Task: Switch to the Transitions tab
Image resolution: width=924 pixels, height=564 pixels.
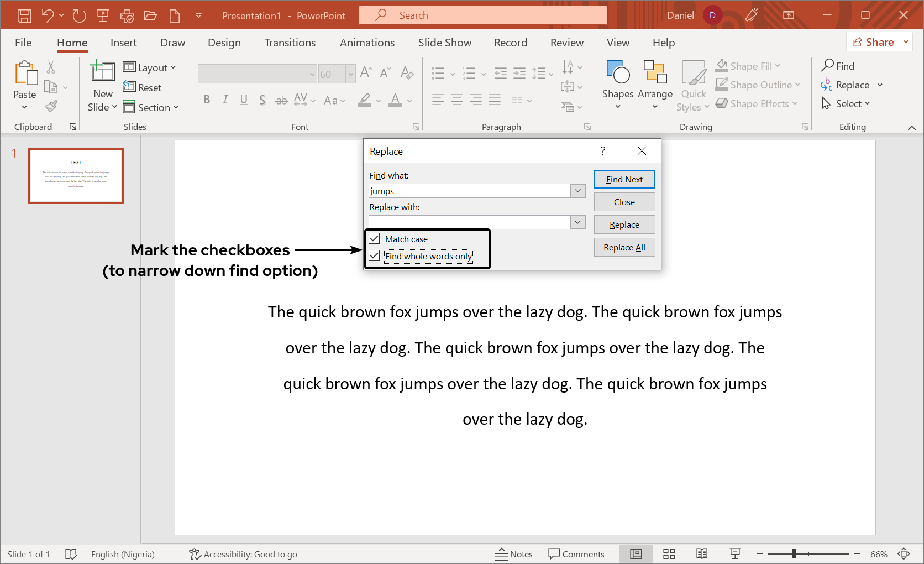Action: pyautogui.click(x=290, y=43)
